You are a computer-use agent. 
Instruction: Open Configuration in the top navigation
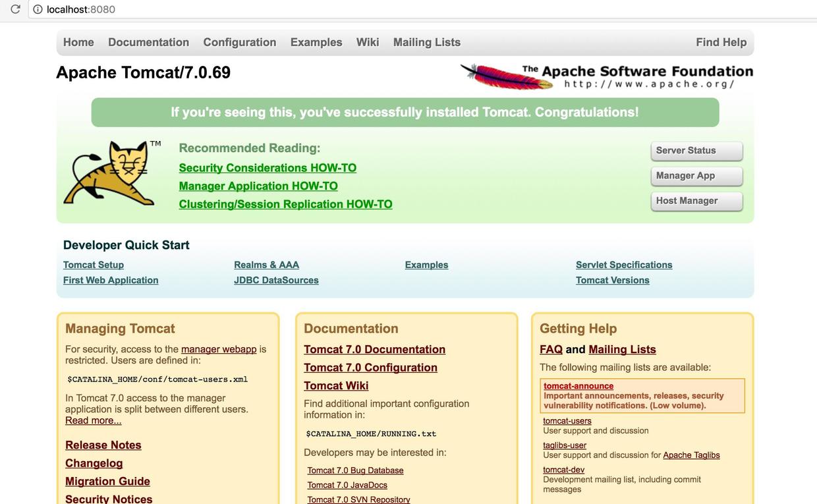click(240, 42)
